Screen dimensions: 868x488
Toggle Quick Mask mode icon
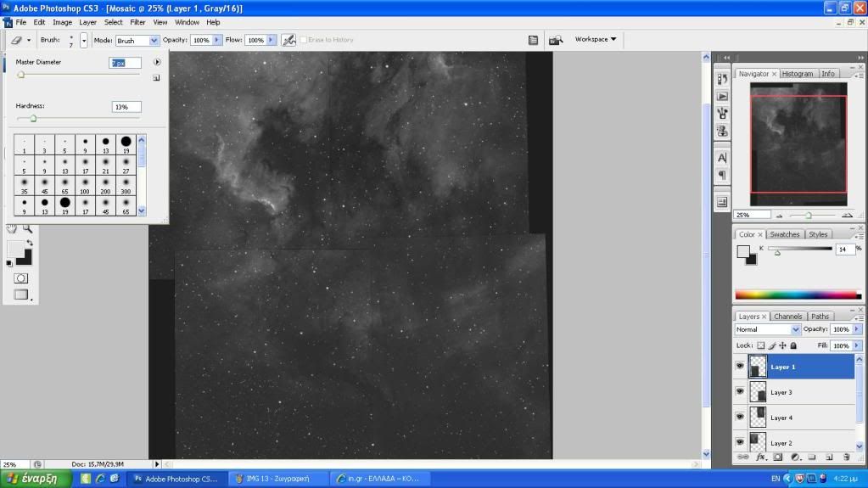point(21,278)
